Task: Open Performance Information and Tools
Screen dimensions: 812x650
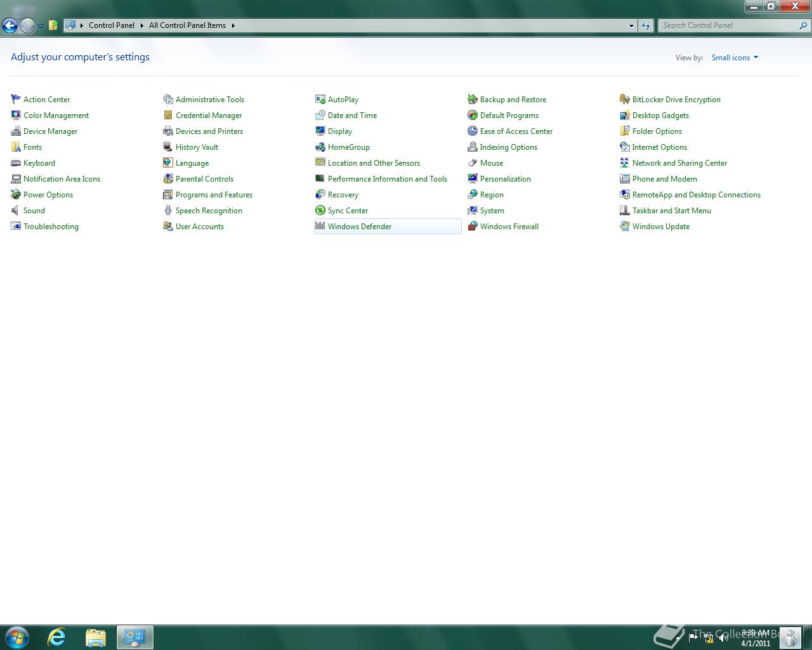Action: pos(388,179)
